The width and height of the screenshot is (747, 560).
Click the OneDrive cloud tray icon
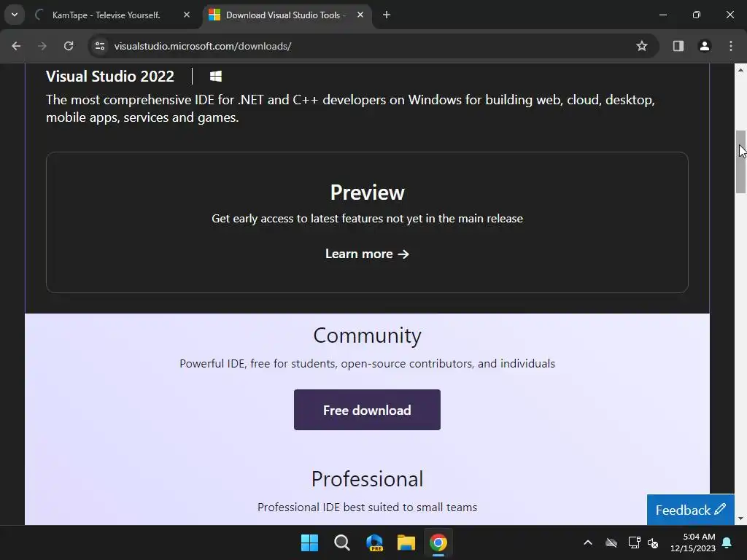[611, 542]
